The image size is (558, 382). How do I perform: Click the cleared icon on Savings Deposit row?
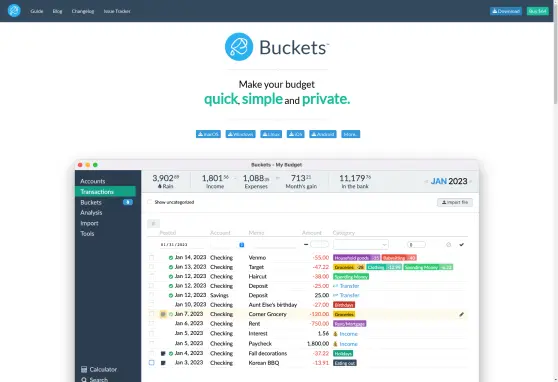[171, 295]
